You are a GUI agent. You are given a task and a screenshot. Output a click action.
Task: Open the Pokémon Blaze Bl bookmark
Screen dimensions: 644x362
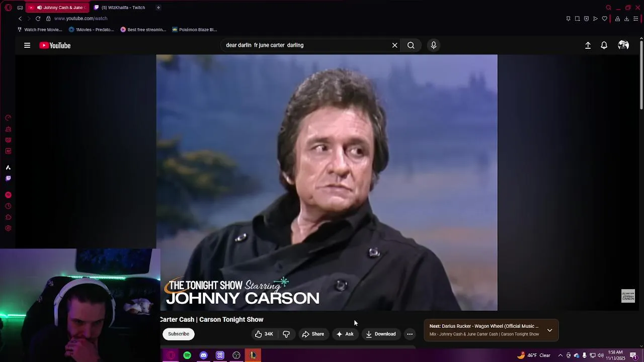point(194,30)
